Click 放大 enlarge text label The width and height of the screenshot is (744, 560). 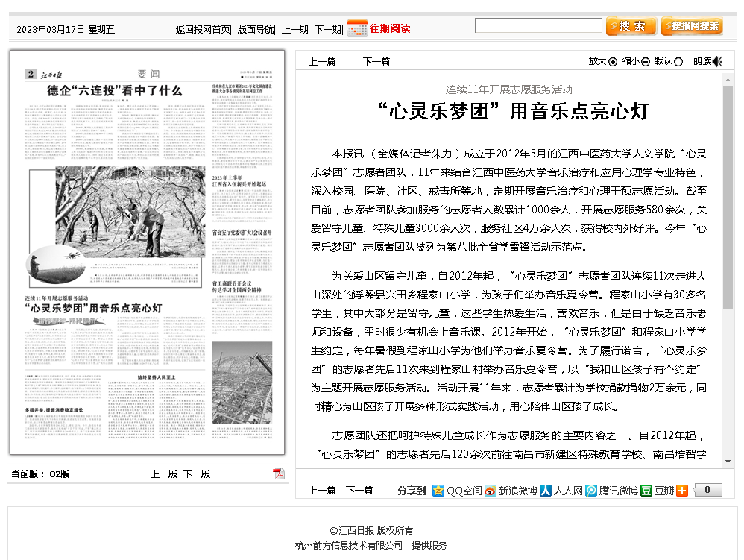click(x=597, y=61)
